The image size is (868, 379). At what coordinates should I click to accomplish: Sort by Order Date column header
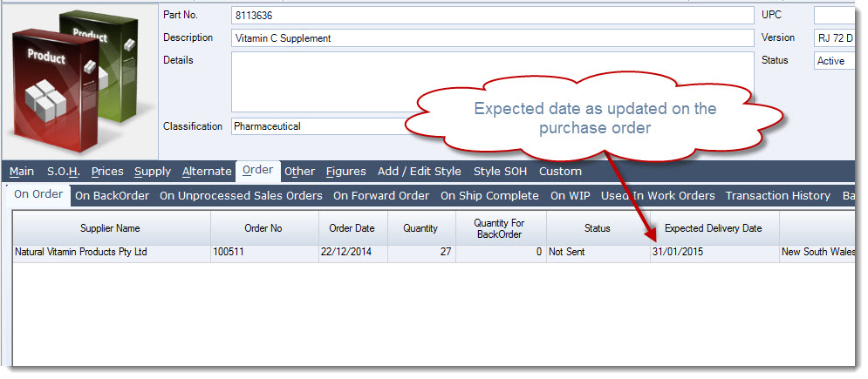click(x=352, y=228)
